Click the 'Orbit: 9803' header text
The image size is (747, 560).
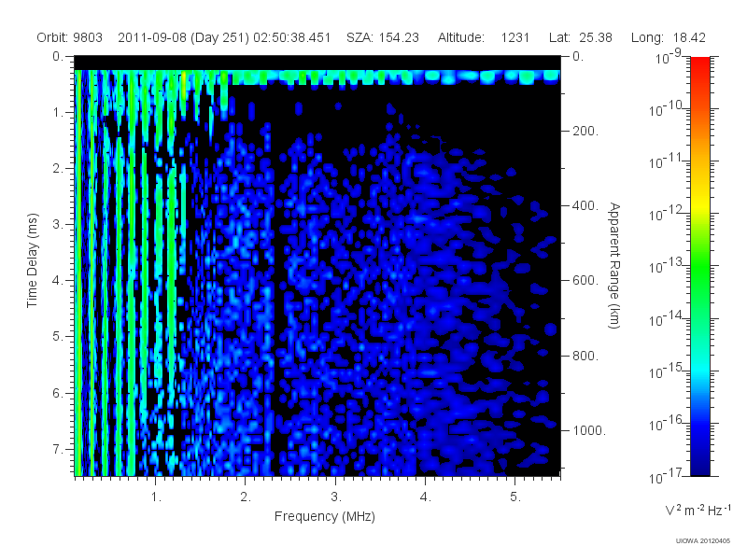pos(69,37)
